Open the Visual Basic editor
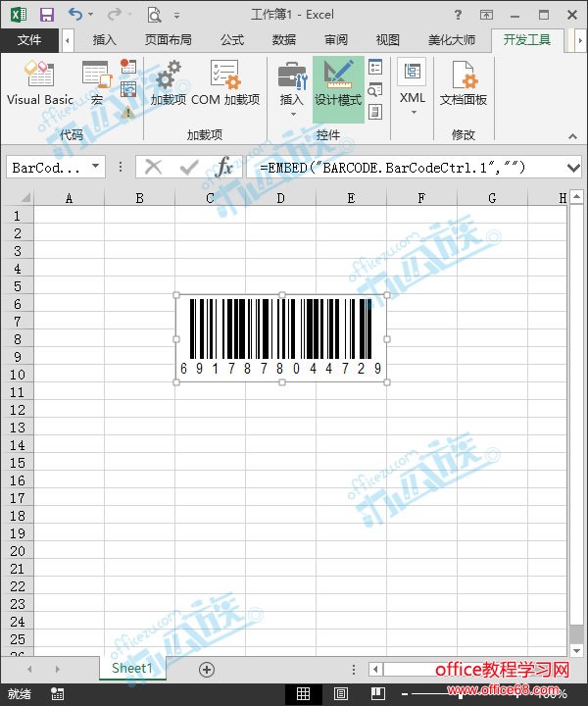Image resolution: width=588 pixels, height=706 pixels. [39, 84]
